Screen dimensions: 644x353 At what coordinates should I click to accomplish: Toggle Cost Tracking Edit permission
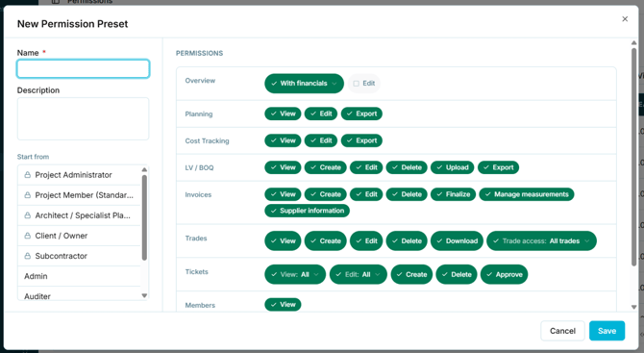point(321,140)
